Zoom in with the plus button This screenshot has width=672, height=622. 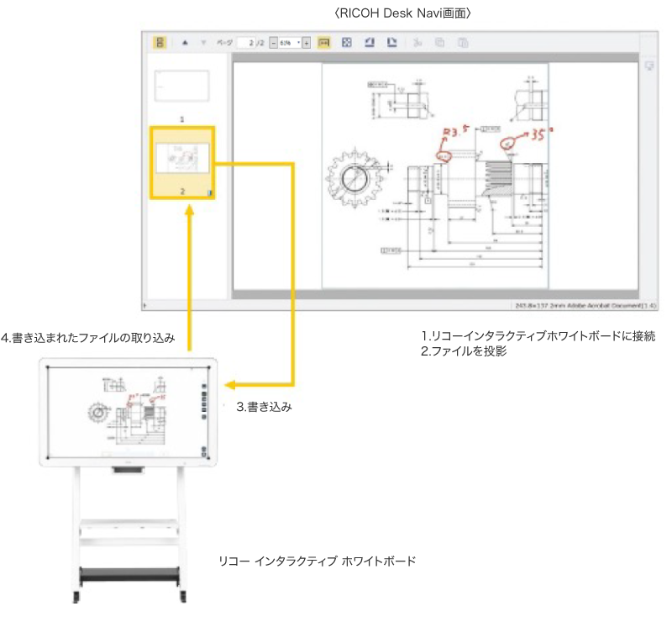[x=306, y=43]
